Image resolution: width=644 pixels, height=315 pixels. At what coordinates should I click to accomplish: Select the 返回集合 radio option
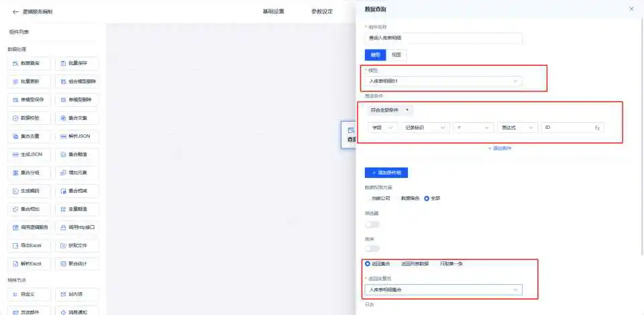coord(378,263)
